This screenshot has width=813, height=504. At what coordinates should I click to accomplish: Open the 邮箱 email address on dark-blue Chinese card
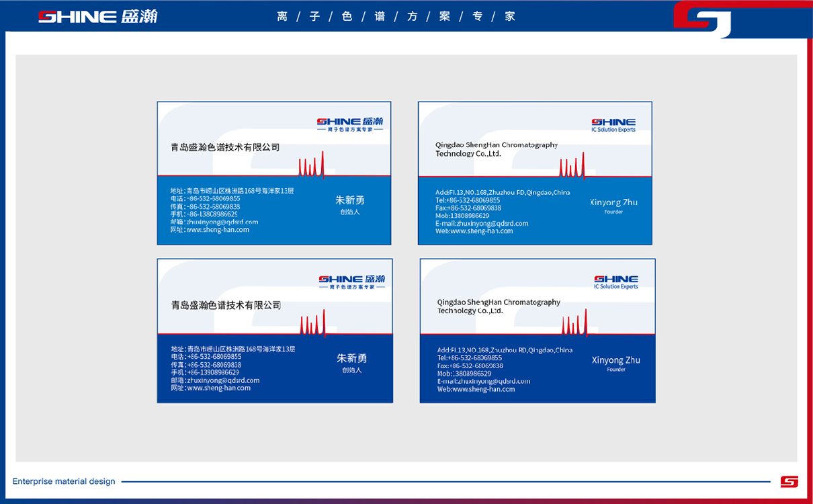215,380
